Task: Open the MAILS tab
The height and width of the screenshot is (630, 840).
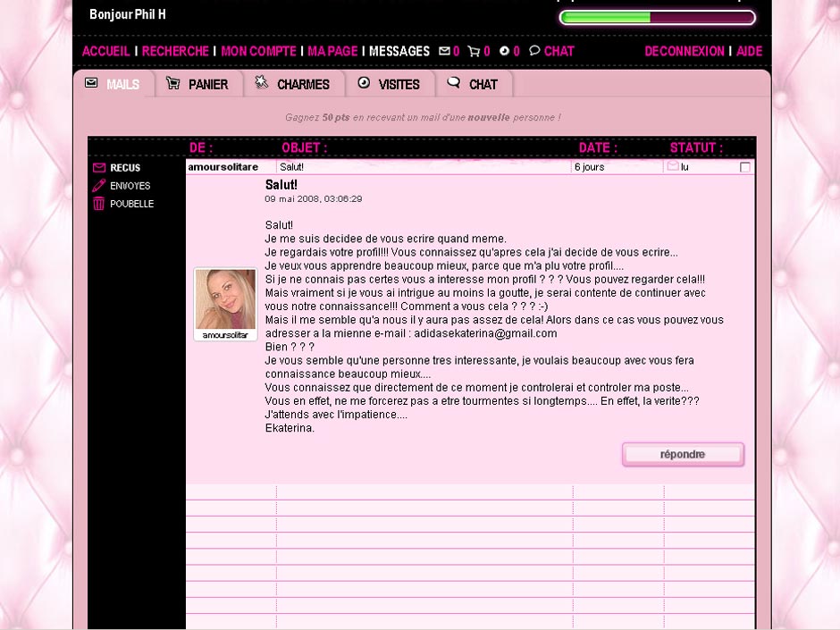Action: (114, 84)
